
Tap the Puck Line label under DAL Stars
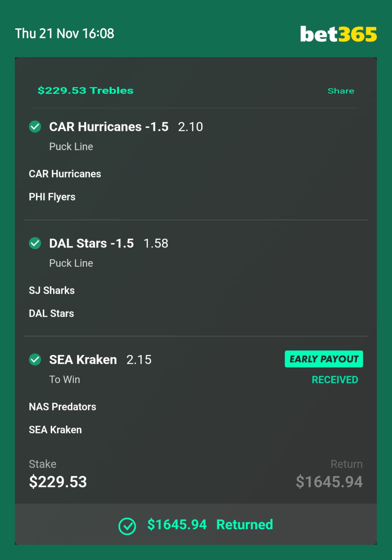71,263
